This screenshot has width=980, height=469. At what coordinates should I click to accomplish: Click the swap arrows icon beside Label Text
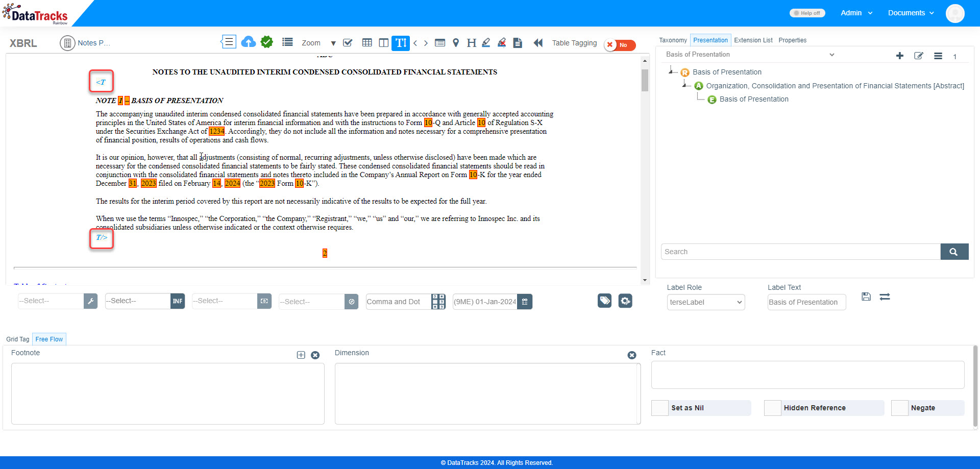[x=885, y=297]
